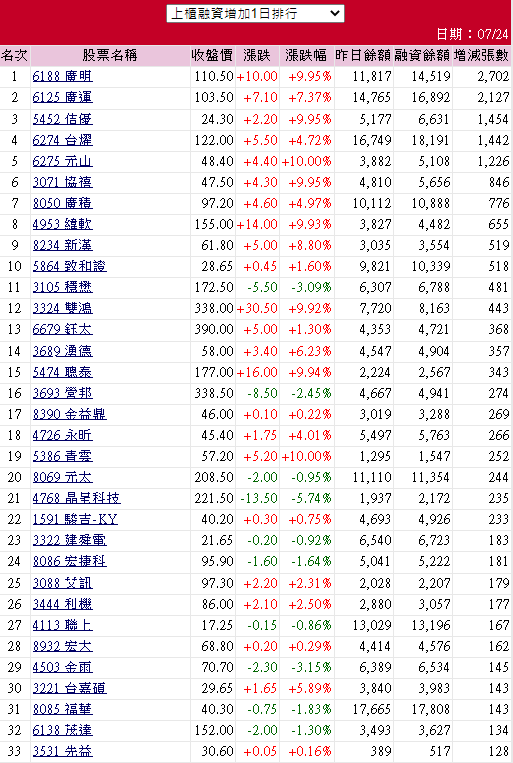Open the 3531 先益 stock link
This screenshot has width=513, height=763.
62,751
